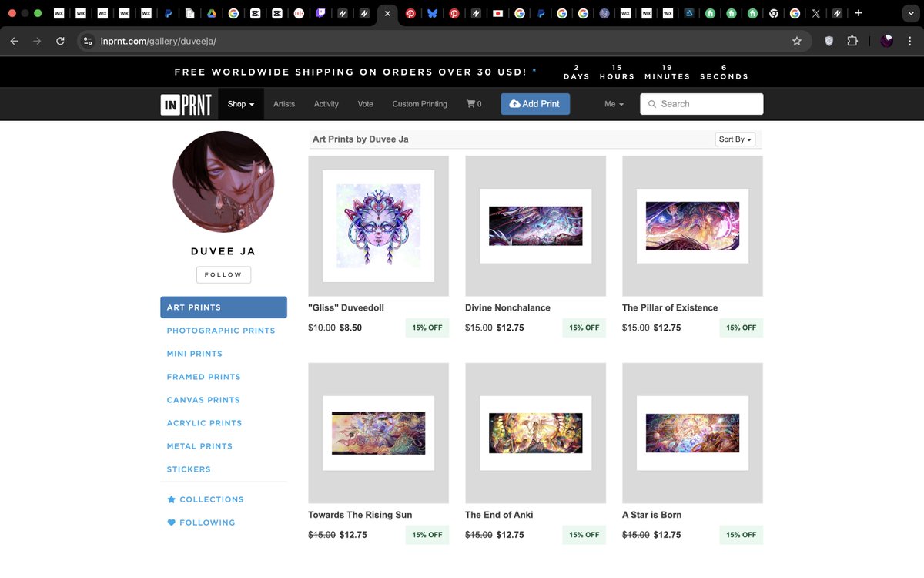Switch to the Google Drive tab
The height and width of the screenshot is (578, 924).
[212, 13]
